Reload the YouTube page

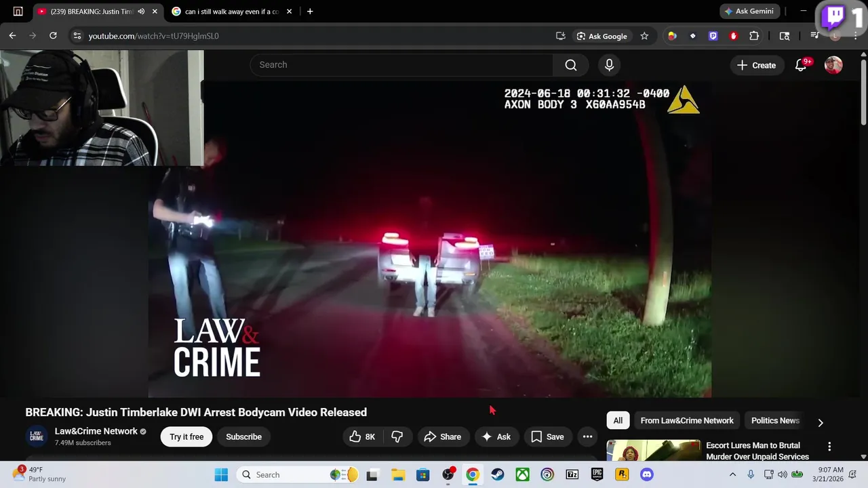(x=53, y=36)
